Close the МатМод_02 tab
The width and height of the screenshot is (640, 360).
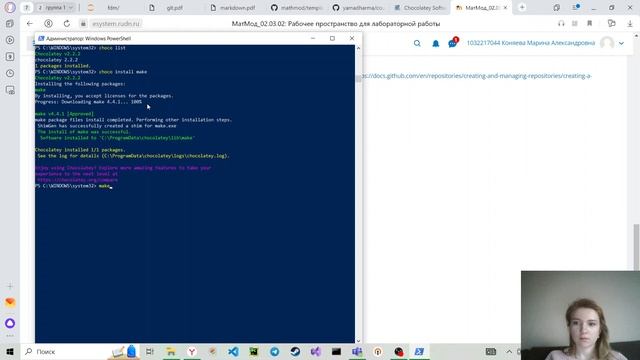pyautogui.click(x=505, y=8)
